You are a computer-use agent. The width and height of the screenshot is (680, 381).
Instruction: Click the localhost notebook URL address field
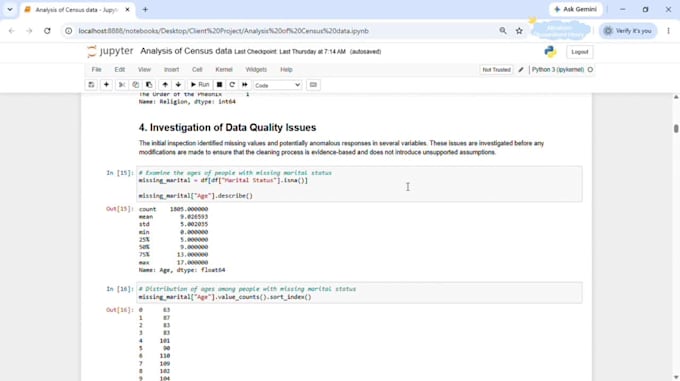tap(223, 31)
